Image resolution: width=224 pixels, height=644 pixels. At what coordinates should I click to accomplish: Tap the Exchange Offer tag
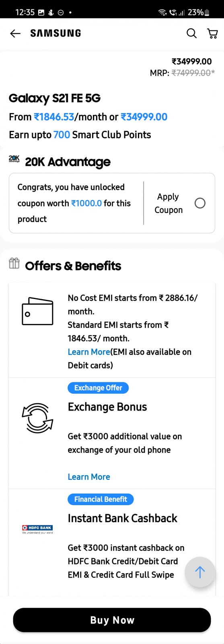(98, 388)
